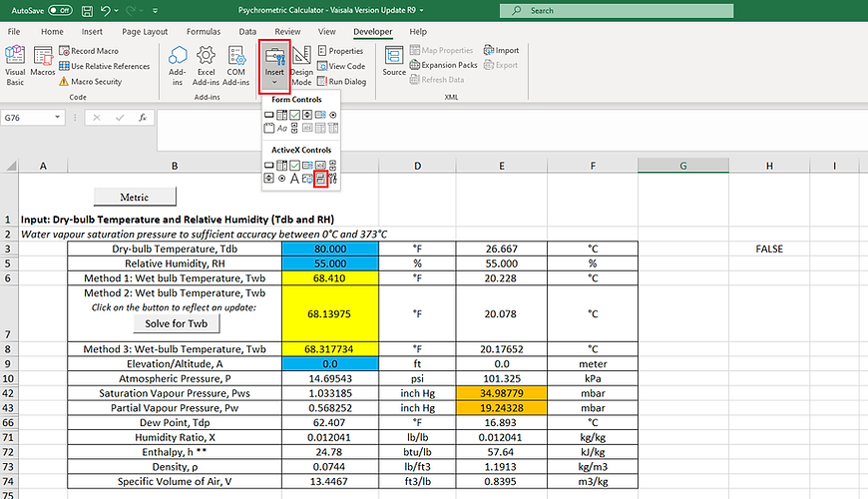
Task: Insert a Form Controls Scroll Bar
Action: pos(294,128)
